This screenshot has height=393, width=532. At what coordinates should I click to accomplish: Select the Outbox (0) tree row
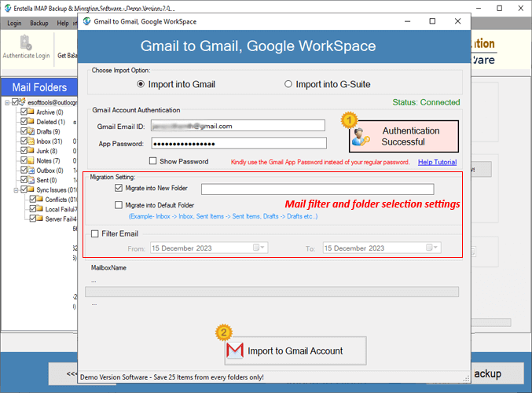[50, 171]
